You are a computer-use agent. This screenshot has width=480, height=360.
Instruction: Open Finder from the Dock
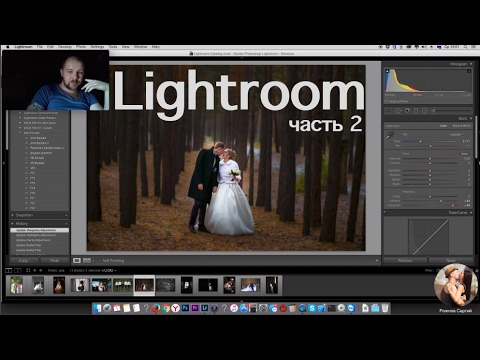(x=97, y=308)
